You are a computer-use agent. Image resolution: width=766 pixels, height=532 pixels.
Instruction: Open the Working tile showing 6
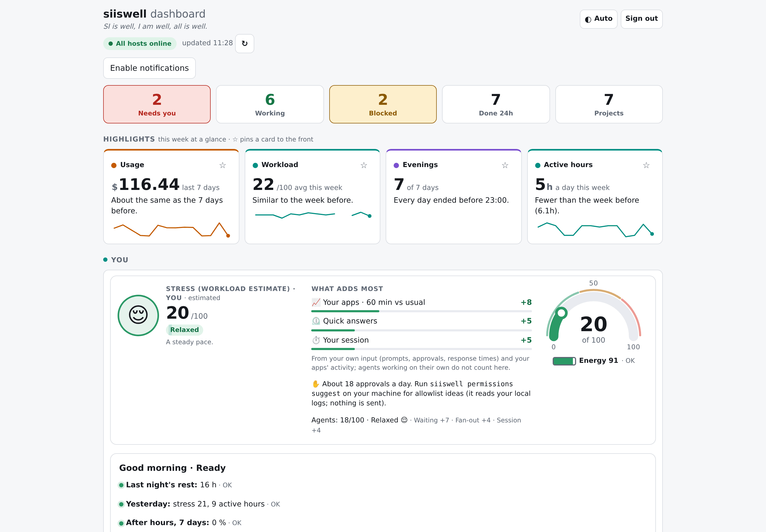click(x=270, y=104)
